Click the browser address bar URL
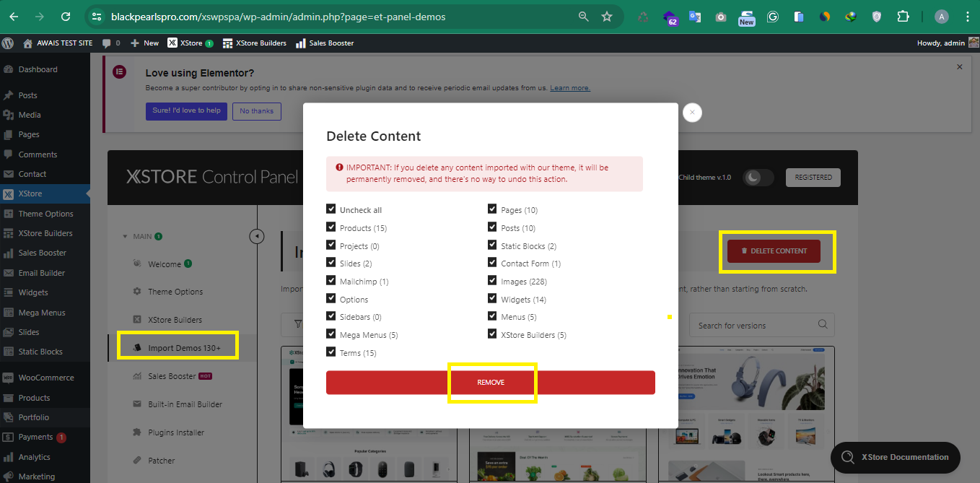The width and height of the screenshot is (980, 483). [x=279, y=16]
